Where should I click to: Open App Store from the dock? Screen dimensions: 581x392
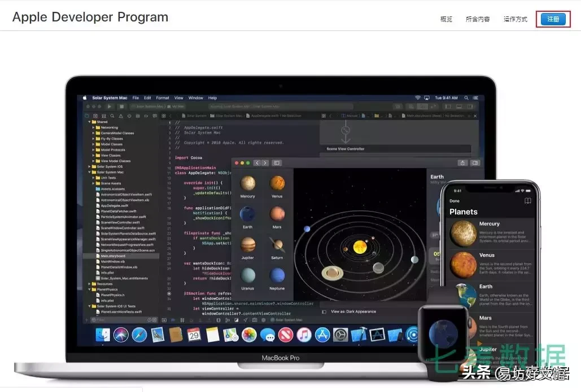[322, 335]
